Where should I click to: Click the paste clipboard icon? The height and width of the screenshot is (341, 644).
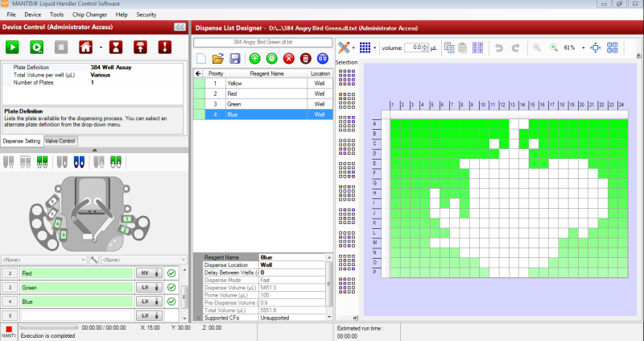pos(462,48)
